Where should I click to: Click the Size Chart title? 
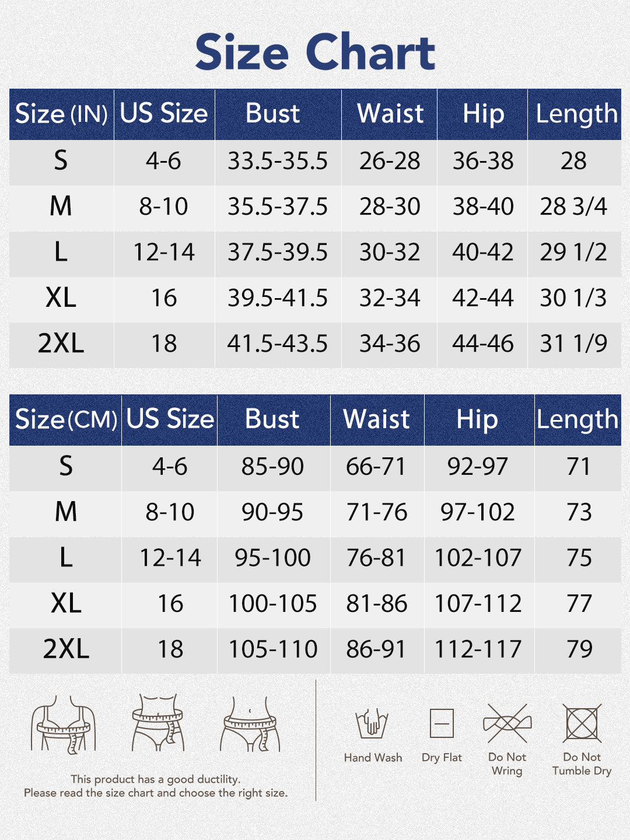point(315,52)
